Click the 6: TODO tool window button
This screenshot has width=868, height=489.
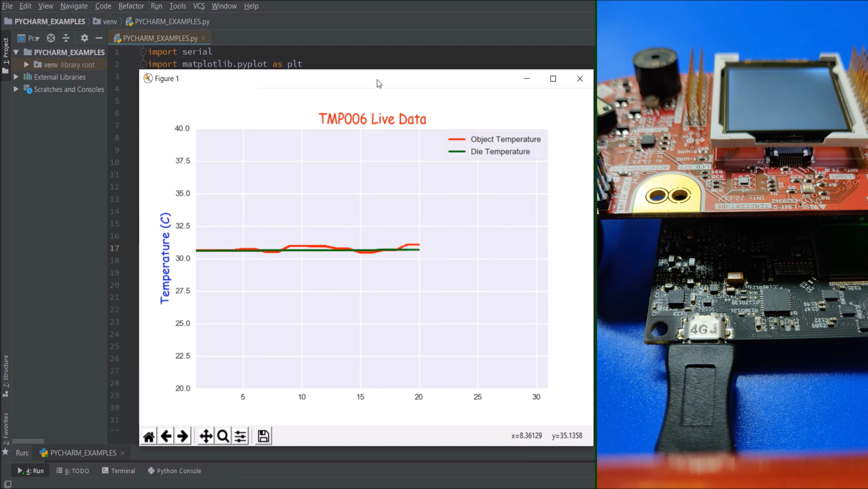73,470
